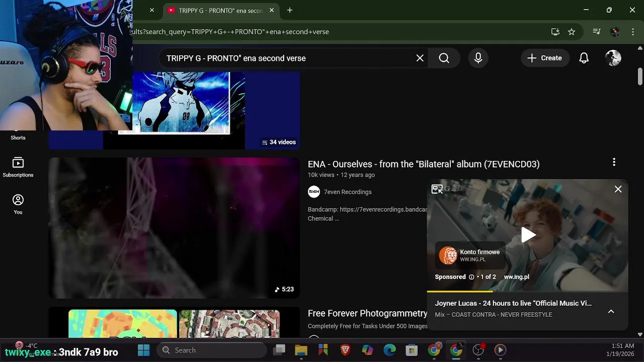Click the miniplayer progress bar
The image size is (644, 362).
point(527,291)
